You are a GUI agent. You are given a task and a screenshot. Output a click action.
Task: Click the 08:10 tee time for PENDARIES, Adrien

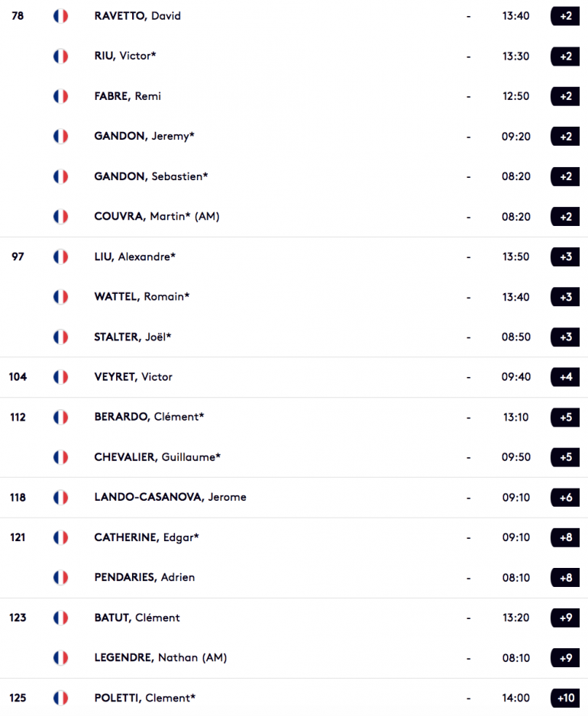tap(516, 578)
